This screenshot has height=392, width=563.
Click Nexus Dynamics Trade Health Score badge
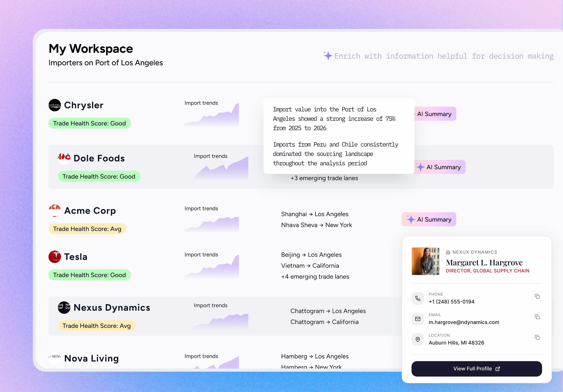[97, 326]
